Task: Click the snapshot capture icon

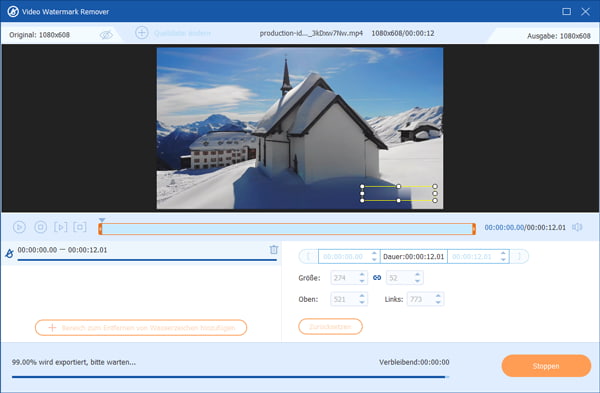Action: point(80,227)
